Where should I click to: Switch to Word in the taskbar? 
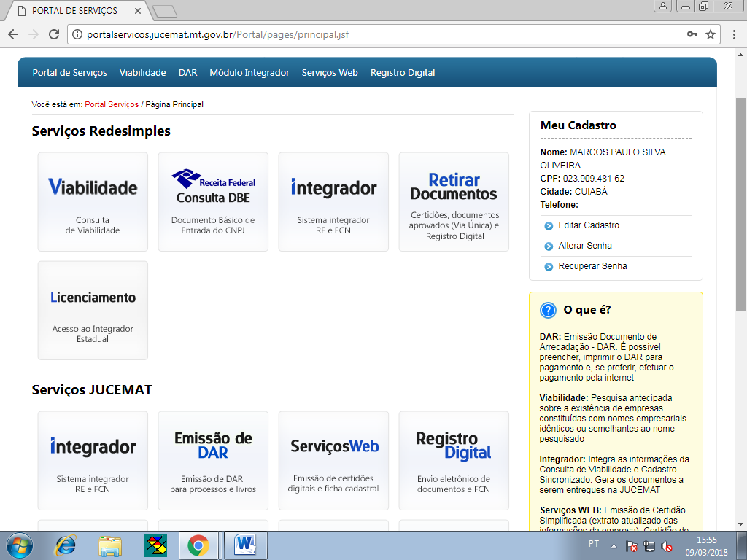(x=246, y=545)
